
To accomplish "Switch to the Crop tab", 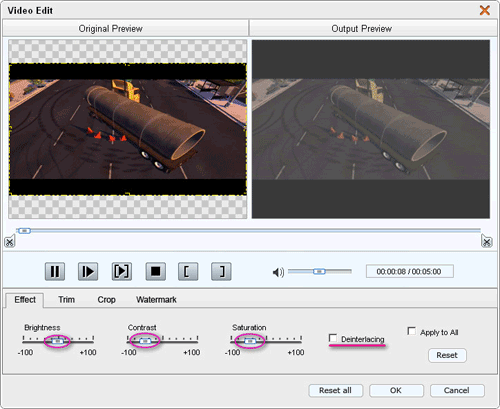I will click(x=106, y=300).
